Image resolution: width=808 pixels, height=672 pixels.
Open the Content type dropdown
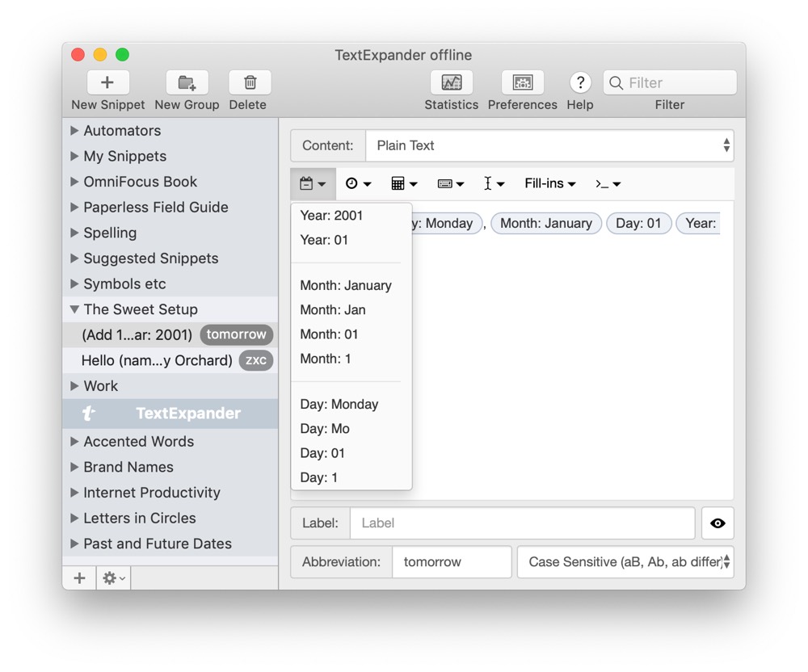(549, 145)
